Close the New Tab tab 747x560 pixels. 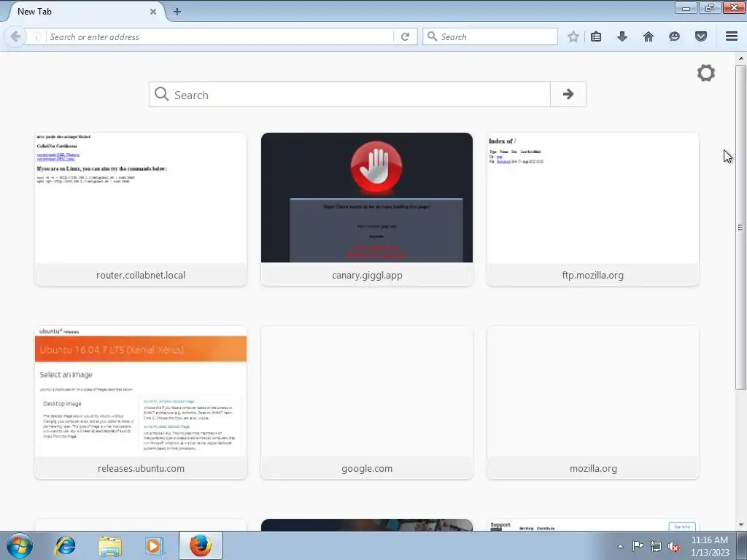point(153,12)
